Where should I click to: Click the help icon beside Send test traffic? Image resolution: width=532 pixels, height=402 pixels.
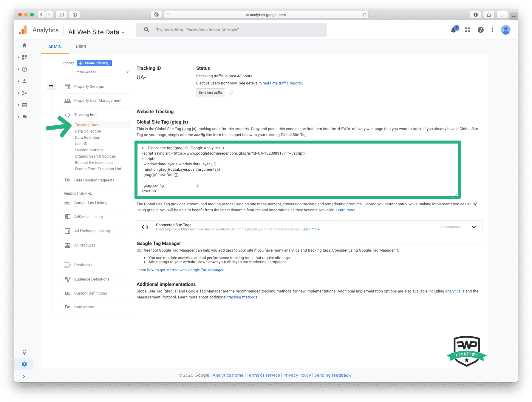[x=231, y=93]
